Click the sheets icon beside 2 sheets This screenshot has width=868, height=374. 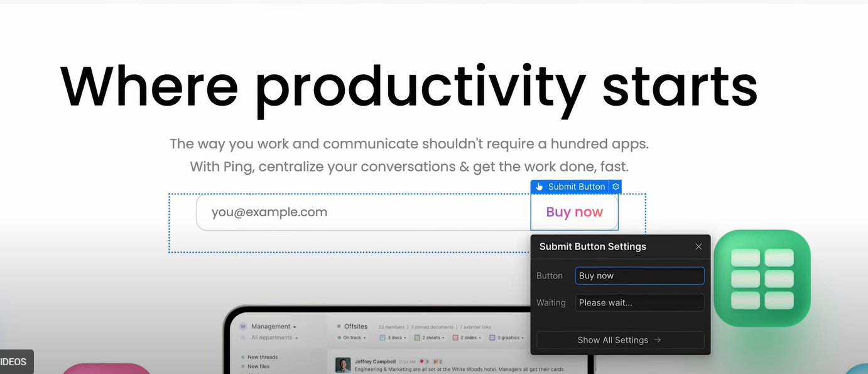coord(417,338)
